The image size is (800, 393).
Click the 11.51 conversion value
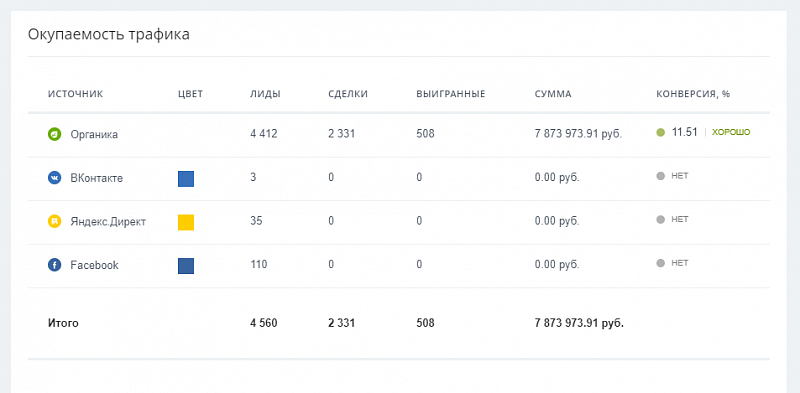click(x=685, y=132)
